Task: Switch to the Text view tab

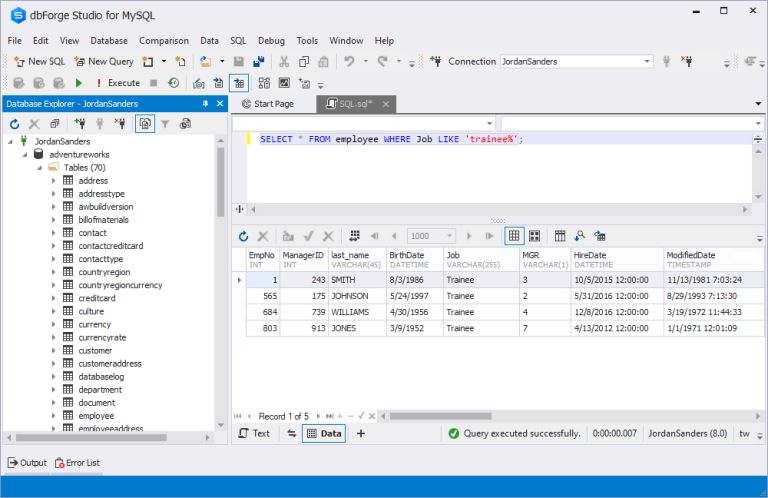Action: point(254,433)
